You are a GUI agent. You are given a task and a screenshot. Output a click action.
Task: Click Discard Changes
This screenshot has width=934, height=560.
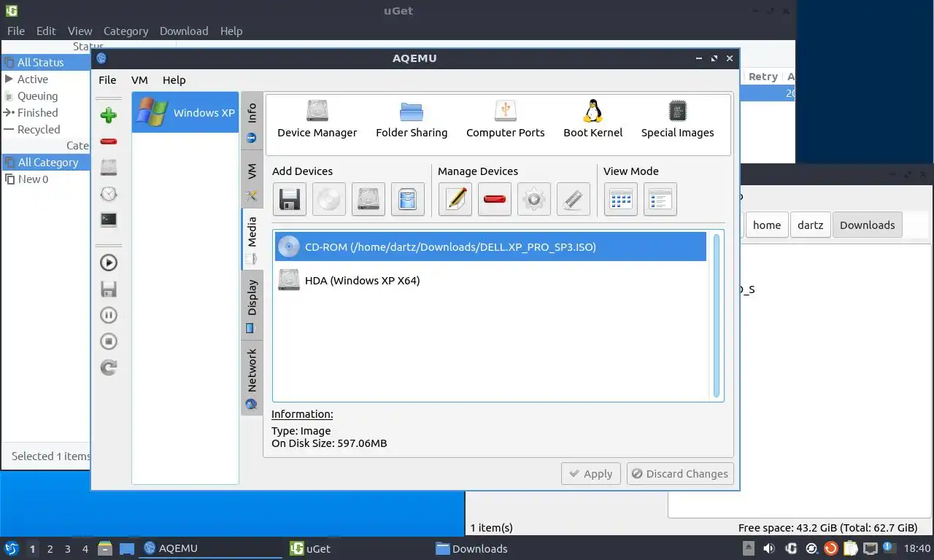(x=680, y=474)
